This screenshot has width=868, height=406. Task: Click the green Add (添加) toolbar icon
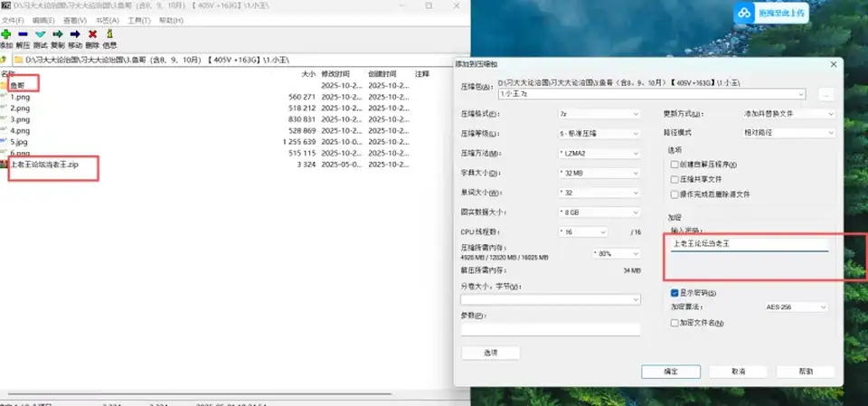point(5,34)
